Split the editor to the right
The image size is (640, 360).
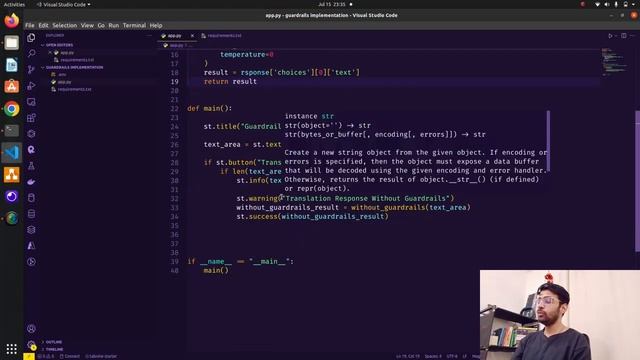[x=624, y=36]
